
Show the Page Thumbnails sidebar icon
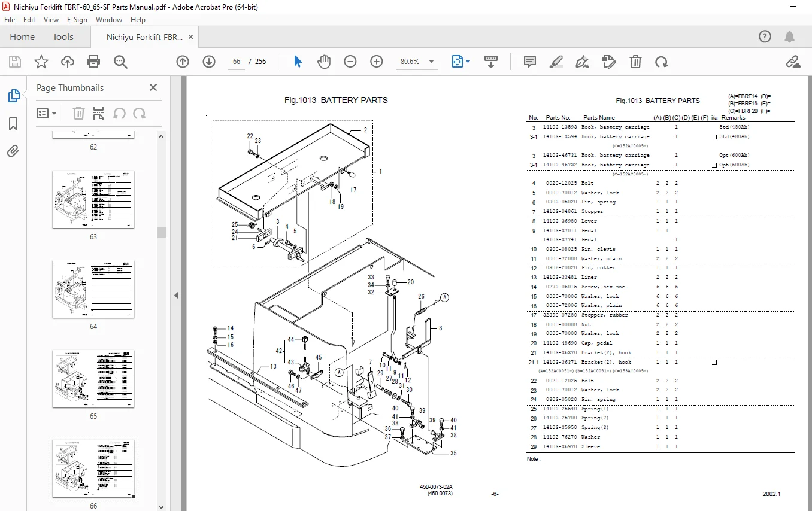click(13, 96)
